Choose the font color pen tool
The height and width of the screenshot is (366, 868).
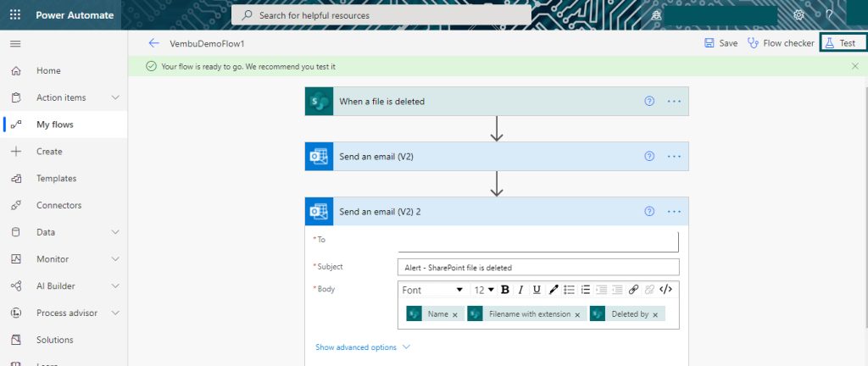click(x=553, y=290)
